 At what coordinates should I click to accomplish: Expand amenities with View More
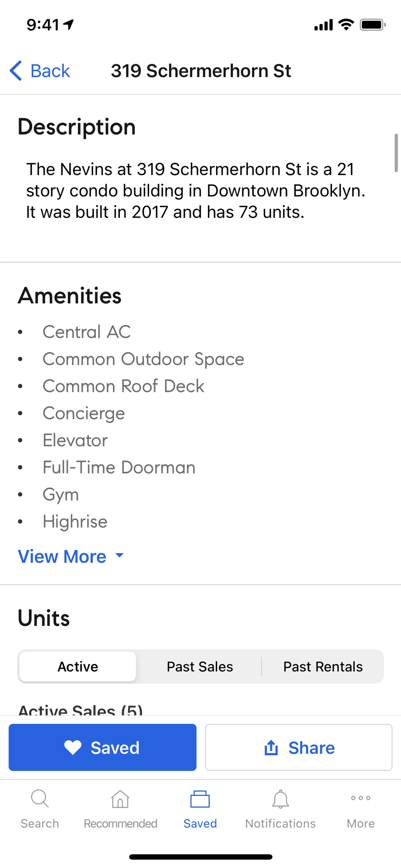pyautogui.click(x=62, y=556)
